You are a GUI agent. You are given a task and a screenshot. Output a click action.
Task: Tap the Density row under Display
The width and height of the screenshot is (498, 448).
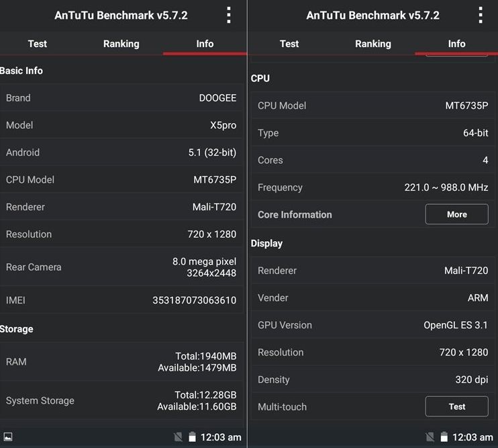[373, 379]
